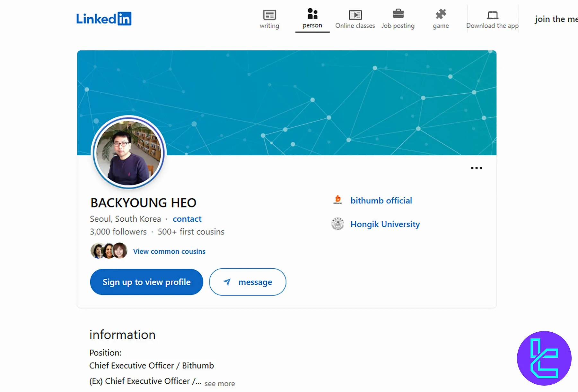Click the Hongik University seal icon

coord(337,224)
